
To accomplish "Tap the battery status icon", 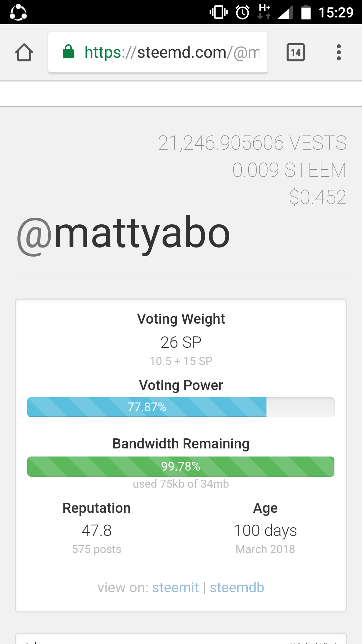I will coord(306,12).
